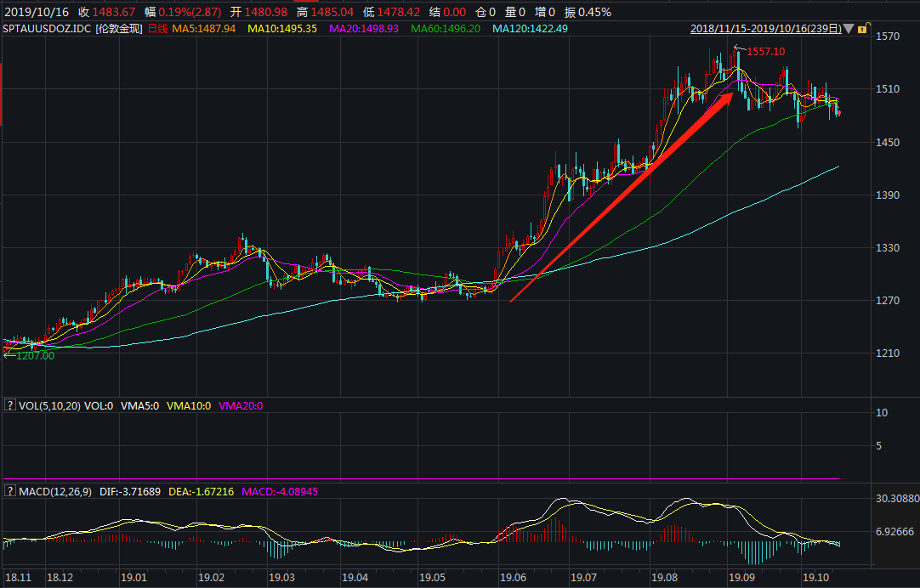Image resolution: width=920 pixels, height=588 pixels.
Task: Click the VMA20:0 magenta label
Action: pyautogui.click(x=241, y=406)
